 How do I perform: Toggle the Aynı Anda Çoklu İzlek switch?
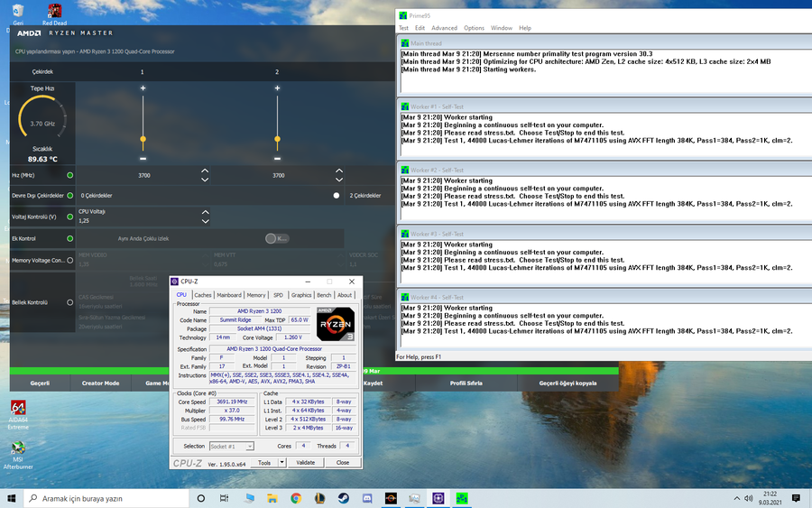[x=277, y=239]
